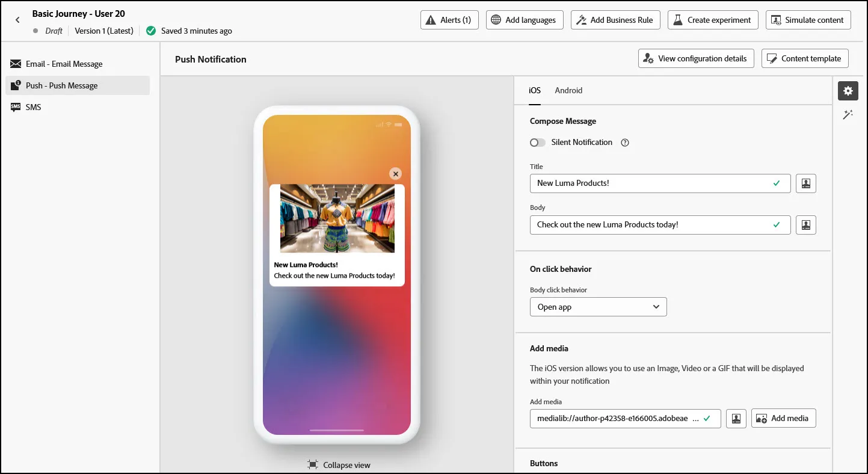Toggle the Silent Notification switch

(538, 143)
